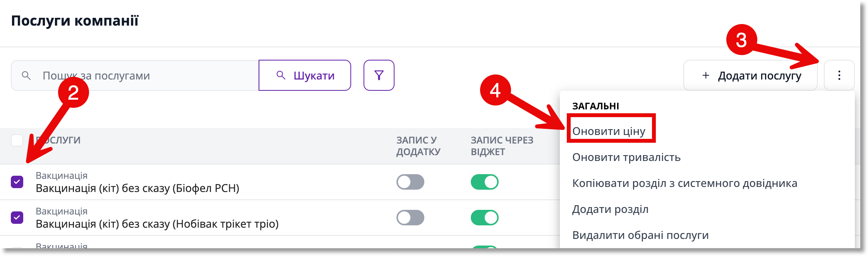Click the Додати послугу button

750,75
